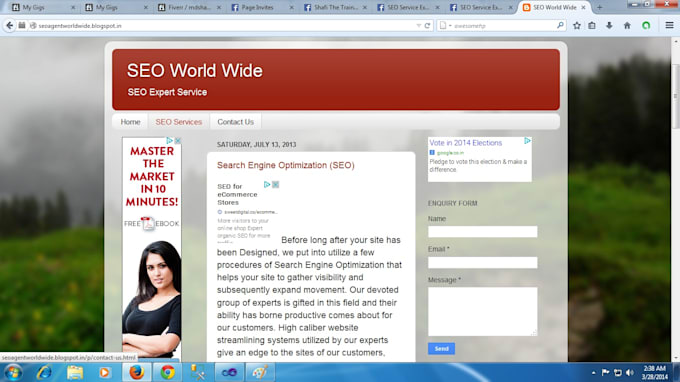Click AdChoices icon on the elections ad
This screenshot has width=680, height=382.
pyautogui.click(x=527, y=141)
